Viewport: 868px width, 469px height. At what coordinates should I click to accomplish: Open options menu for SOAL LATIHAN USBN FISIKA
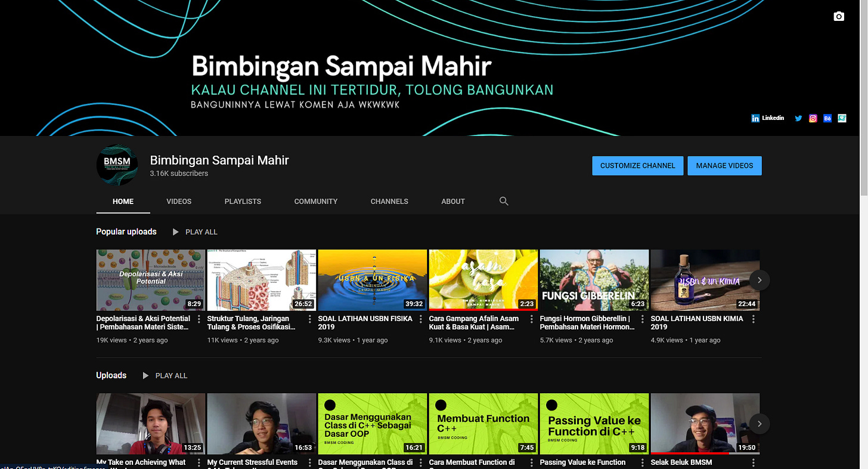(x=421, y=319)
